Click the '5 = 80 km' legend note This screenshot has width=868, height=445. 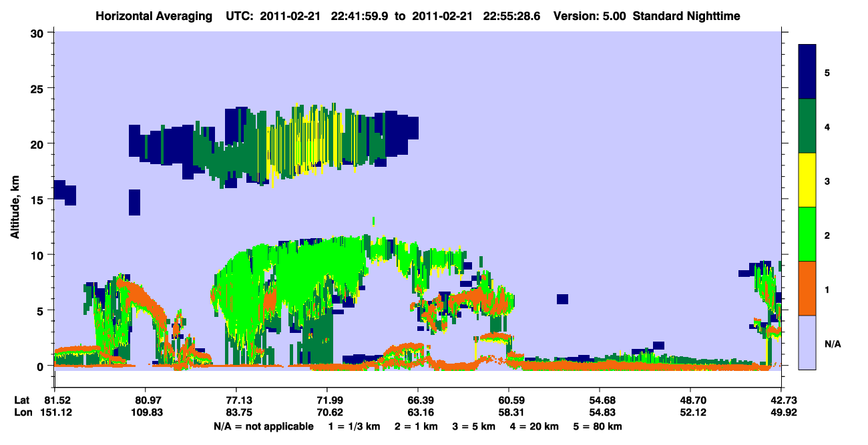[x=598, y=426]
